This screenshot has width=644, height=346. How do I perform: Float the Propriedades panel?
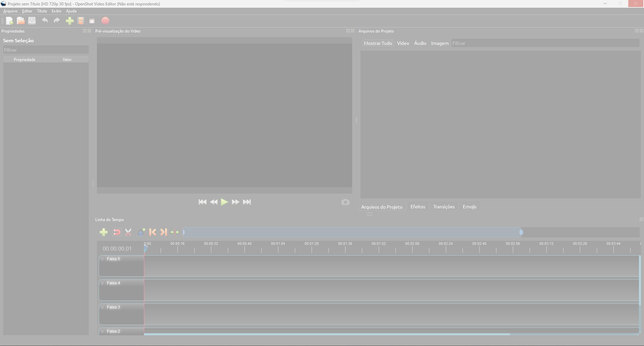[x=85, y=31]
